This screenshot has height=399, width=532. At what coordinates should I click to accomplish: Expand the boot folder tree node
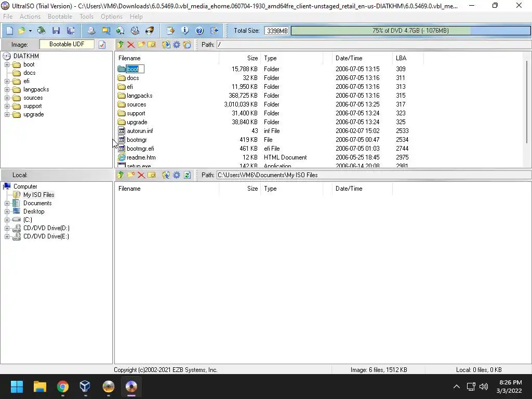7,64
